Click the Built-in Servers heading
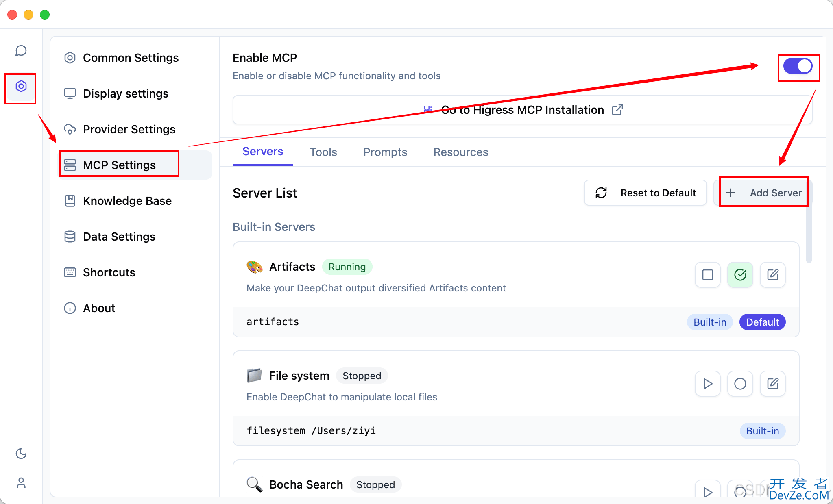The height and width of the screenshot is (504, 833). (274, 227)
